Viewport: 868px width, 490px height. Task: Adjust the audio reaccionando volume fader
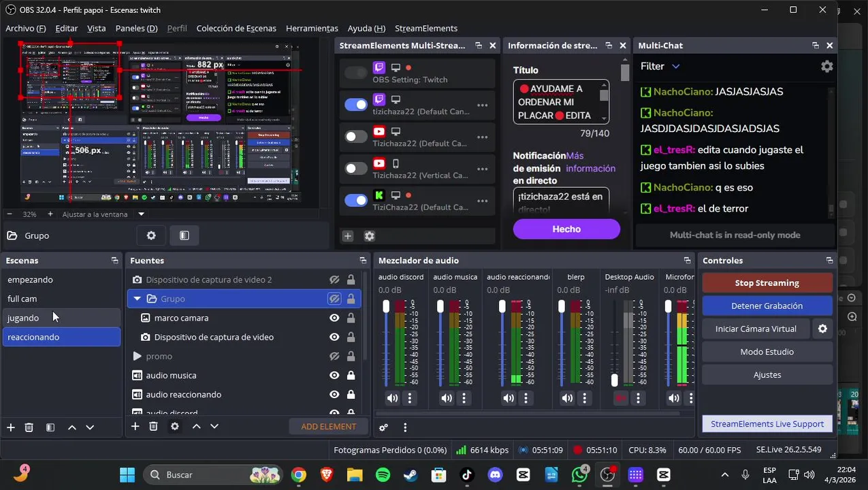[x=502, y=306]
